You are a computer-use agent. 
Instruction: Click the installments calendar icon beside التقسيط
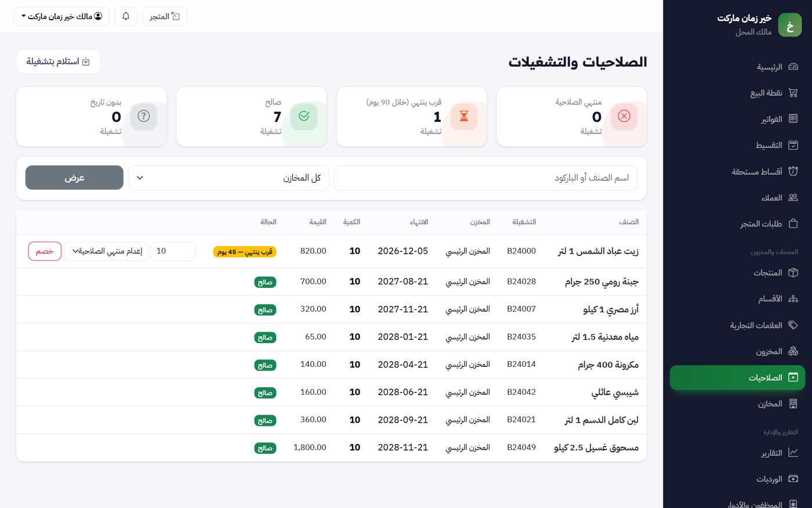pos(793,145)
